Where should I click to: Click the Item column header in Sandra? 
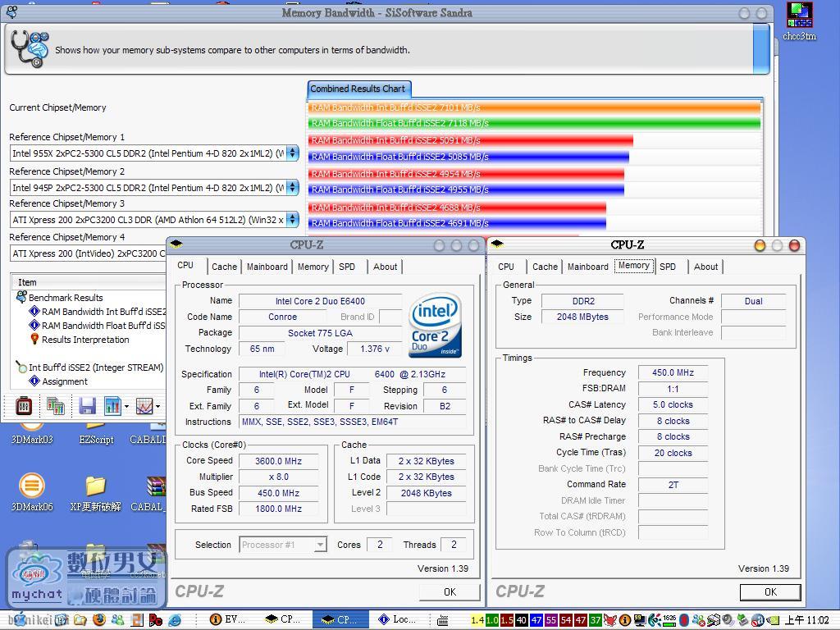click(89, 282)
